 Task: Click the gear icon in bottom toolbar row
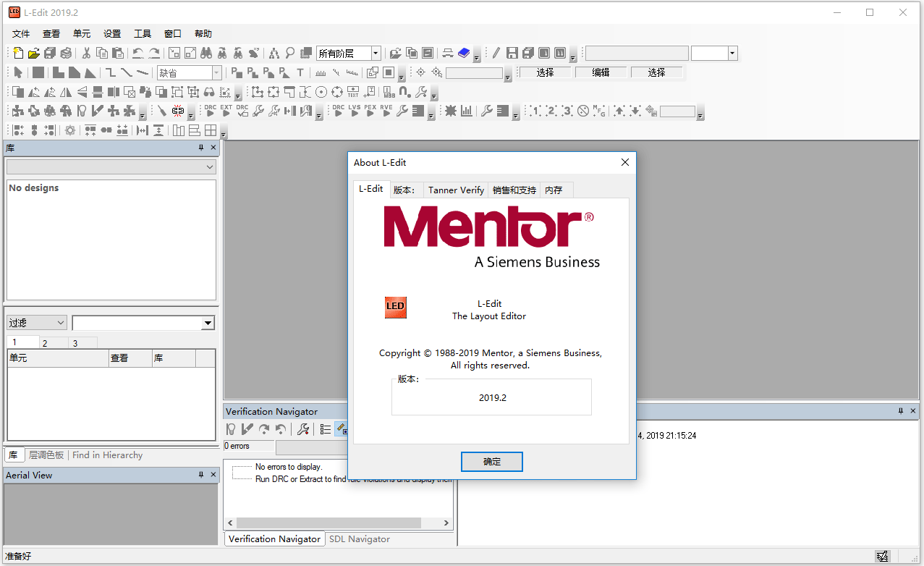coord(70,130)
